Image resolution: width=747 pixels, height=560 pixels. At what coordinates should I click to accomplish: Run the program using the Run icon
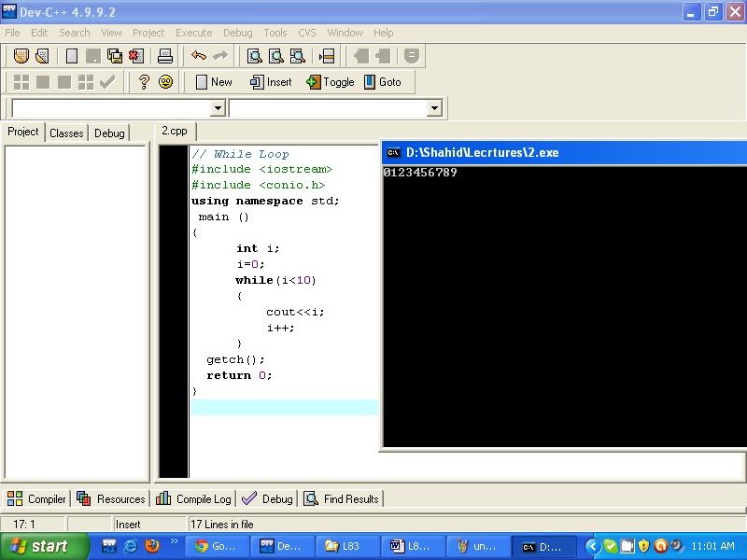(x=44, y=82)
